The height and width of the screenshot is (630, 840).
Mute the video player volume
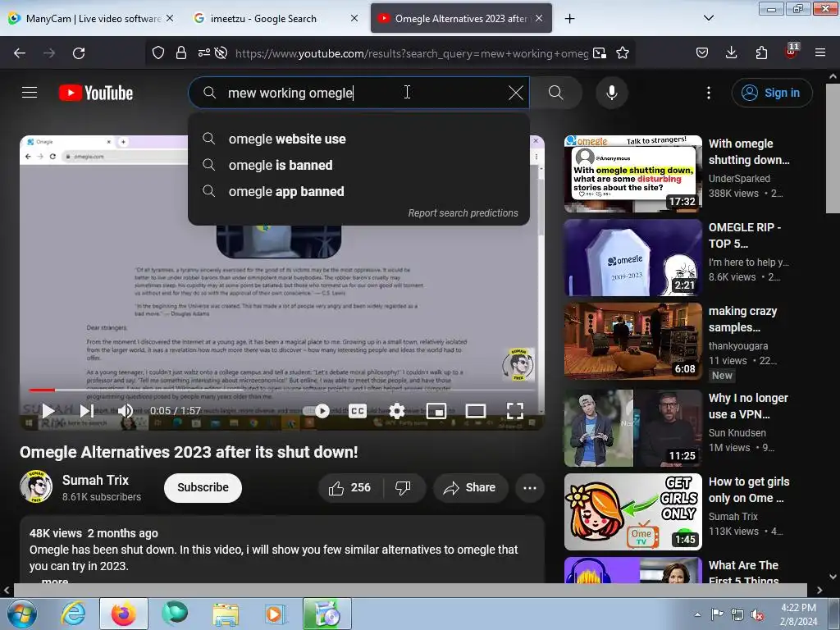click(x=126, y=411)
